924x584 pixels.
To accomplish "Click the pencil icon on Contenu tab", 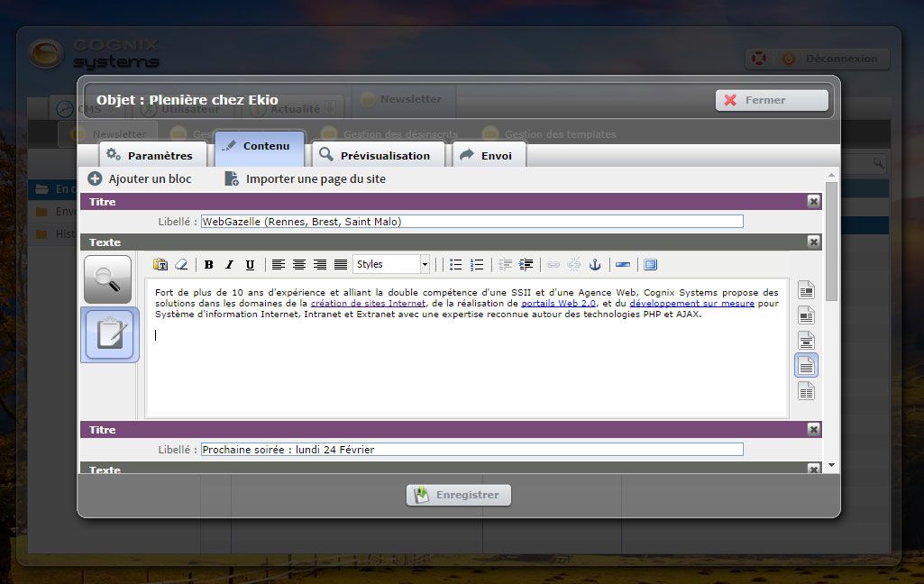I will coord(229,145).
